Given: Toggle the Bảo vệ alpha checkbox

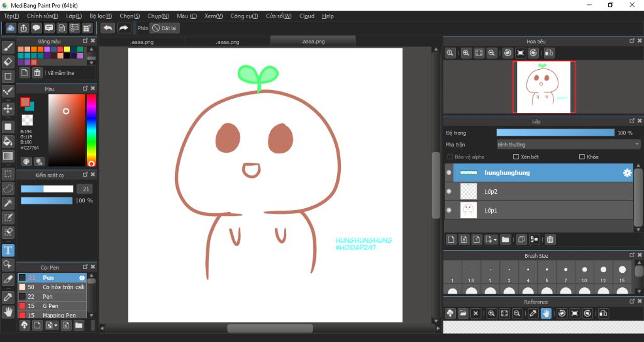Looking at the screenshot, I should click(x=450, y=157).
